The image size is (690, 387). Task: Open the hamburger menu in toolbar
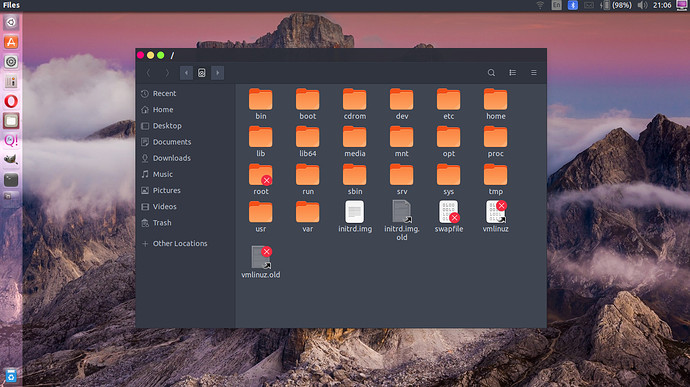click(x=534, y=73)
